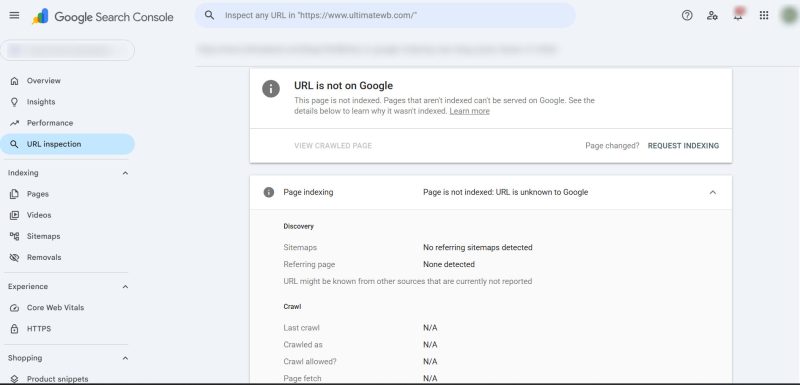Collapse the Experience section
This screenshot has width=800, height=385.
coord(125,287)
